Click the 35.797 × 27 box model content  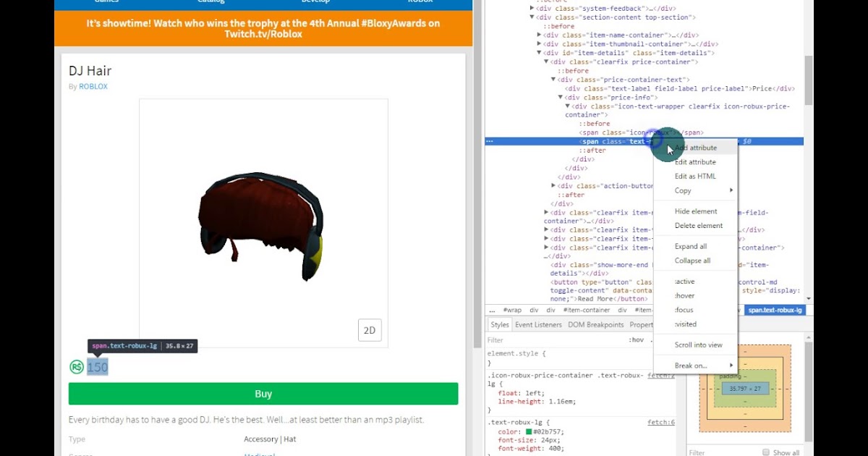pos(744,389)
